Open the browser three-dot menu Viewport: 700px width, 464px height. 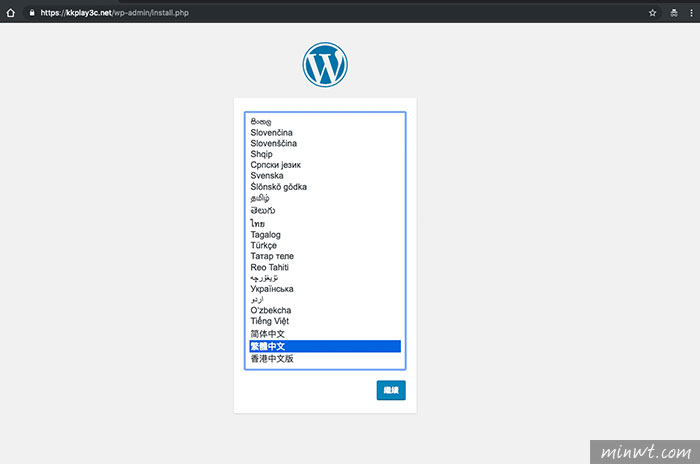(x=691, y=13)
